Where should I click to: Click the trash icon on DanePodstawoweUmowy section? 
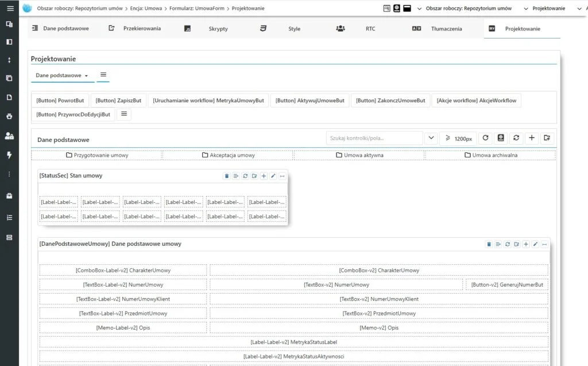pyautogui.click(x=489, y=244)
